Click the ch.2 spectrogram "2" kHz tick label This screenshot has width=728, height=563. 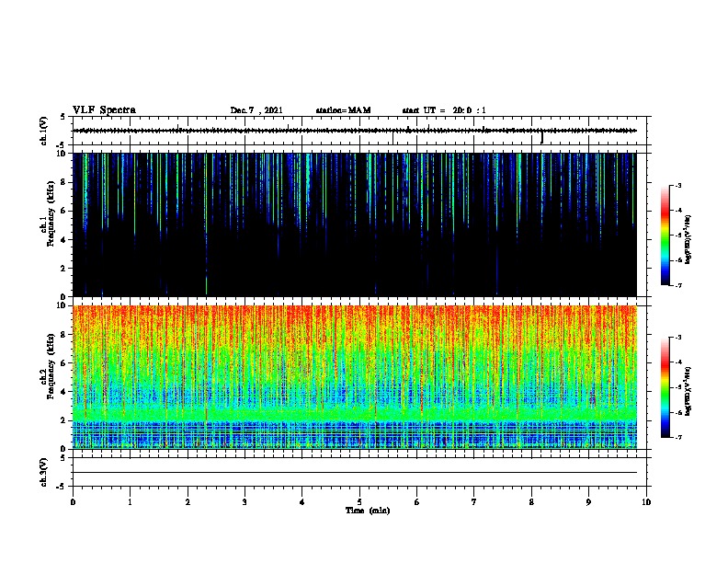[64, 419]
